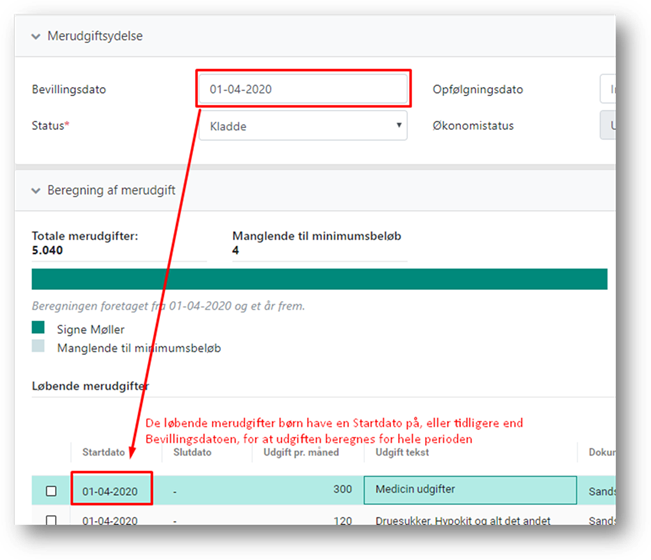Click the grey Manglende til minimumsbeløb swatch
651x560 pixels.
[38, 347]
